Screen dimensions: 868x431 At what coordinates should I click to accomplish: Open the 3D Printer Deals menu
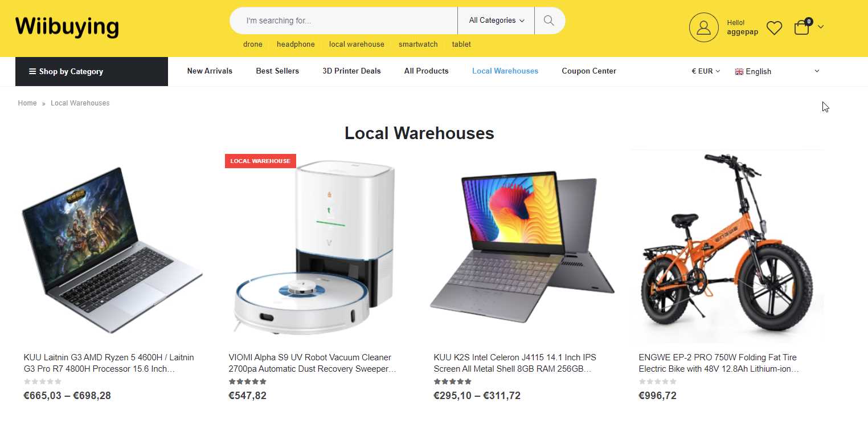click(351, 71)
